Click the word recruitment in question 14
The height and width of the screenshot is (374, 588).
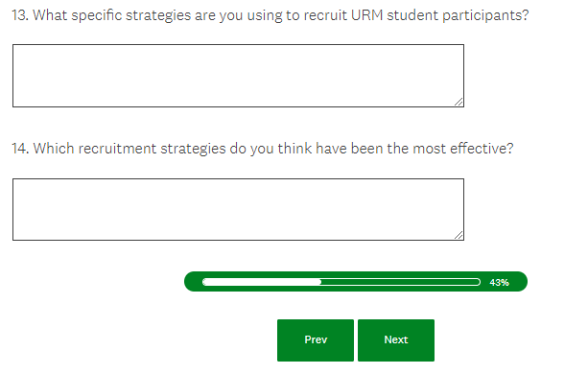(x=117, y=149)
